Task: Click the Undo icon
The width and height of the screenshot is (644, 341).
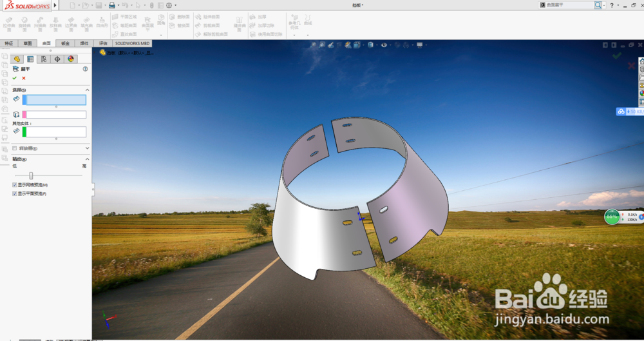Action: click(125, 5)
